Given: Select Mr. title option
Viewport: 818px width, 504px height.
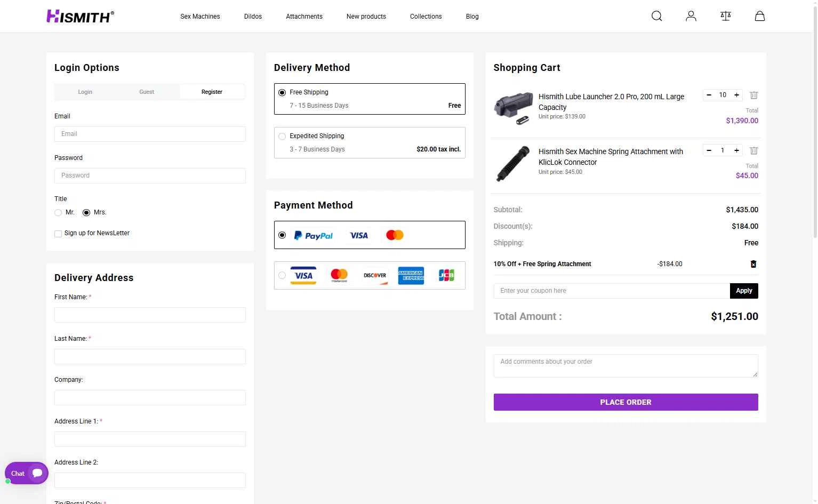Looking at the screenshot, I should [58, 213].
